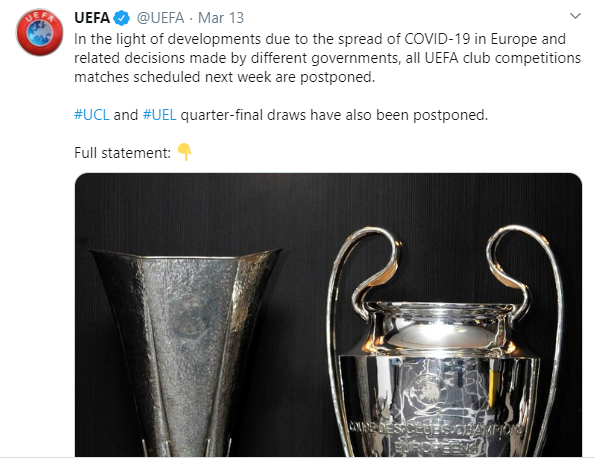Click the pointing-down hand emoji
Image resolution: width=595 pixels, height=458 pixels.
(185, 152)
